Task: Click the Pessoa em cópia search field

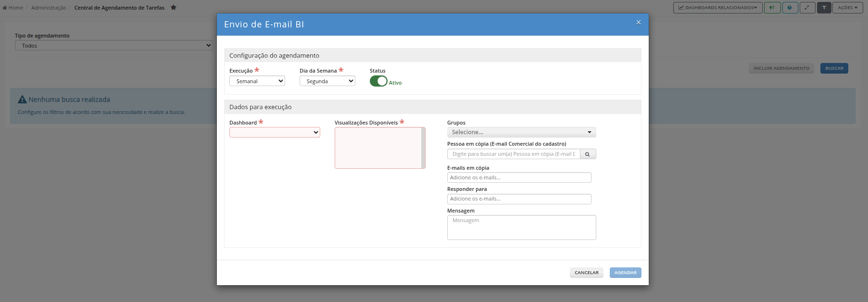Action: 514,154
